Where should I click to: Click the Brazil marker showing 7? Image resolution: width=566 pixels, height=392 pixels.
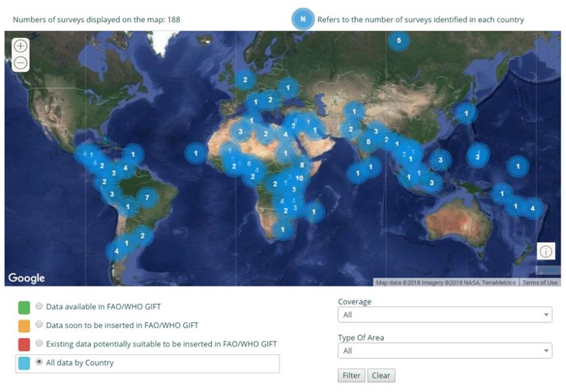click(147, 198)
